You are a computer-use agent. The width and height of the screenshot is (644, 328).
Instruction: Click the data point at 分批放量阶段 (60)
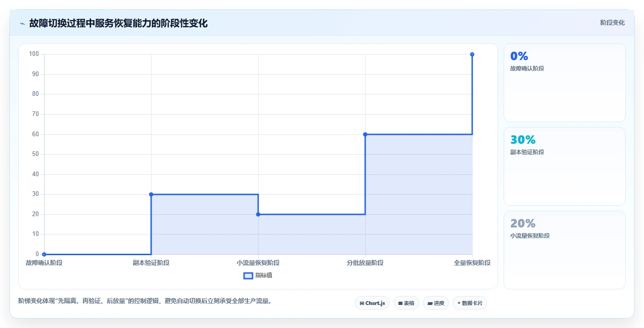tap(365, 134)
